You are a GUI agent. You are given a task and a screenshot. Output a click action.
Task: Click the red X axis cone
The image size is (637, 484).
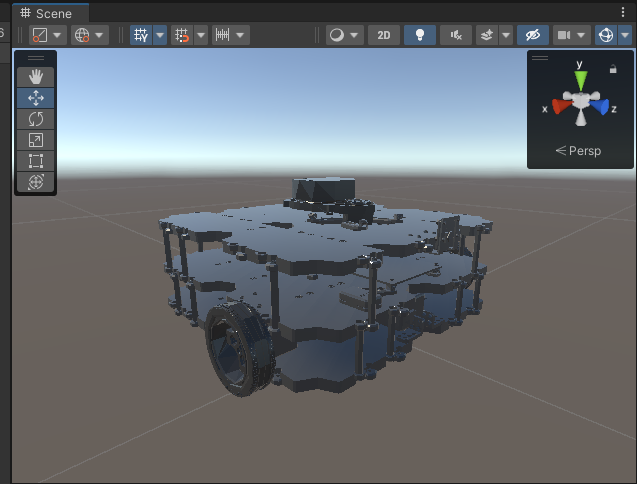click(x=561, y=106)
